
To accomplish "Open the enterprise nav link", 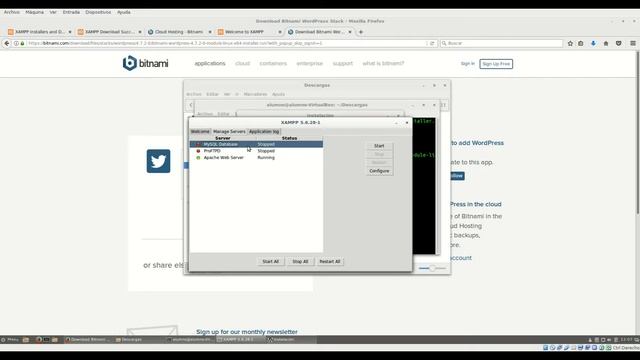I will click(309, 64).
